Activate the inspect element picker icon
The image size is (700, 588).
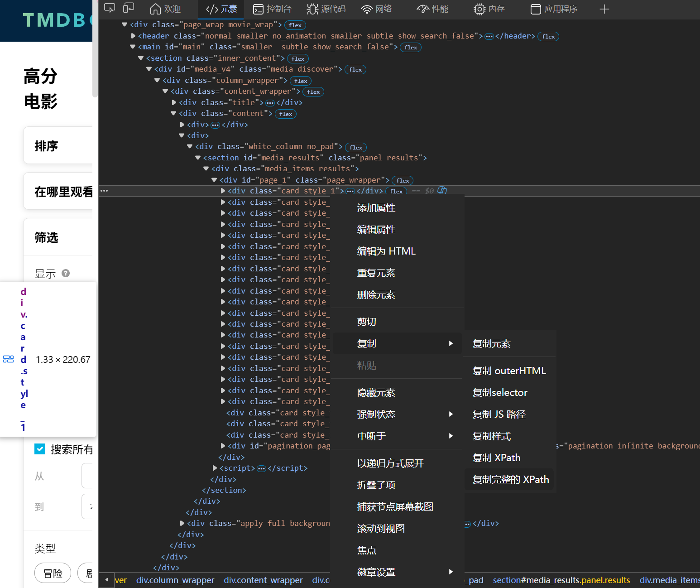tap(110, 8)
